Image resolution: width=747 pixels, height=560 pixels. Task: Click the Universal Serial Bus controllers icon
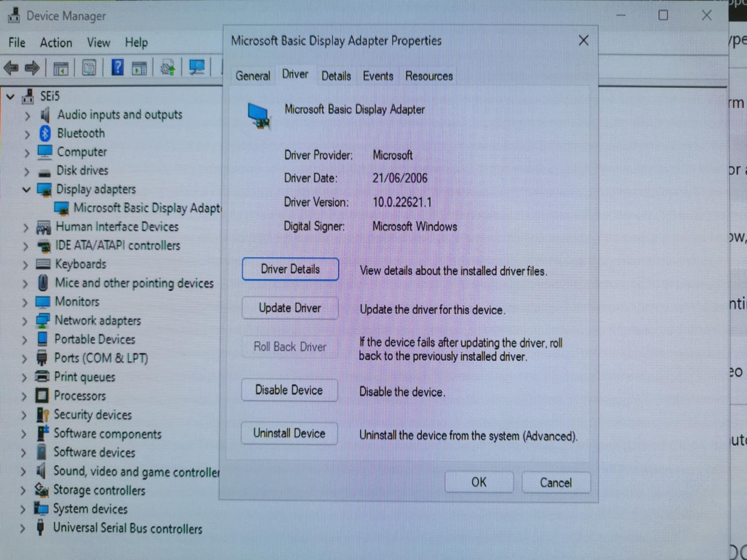click(40, 528)
